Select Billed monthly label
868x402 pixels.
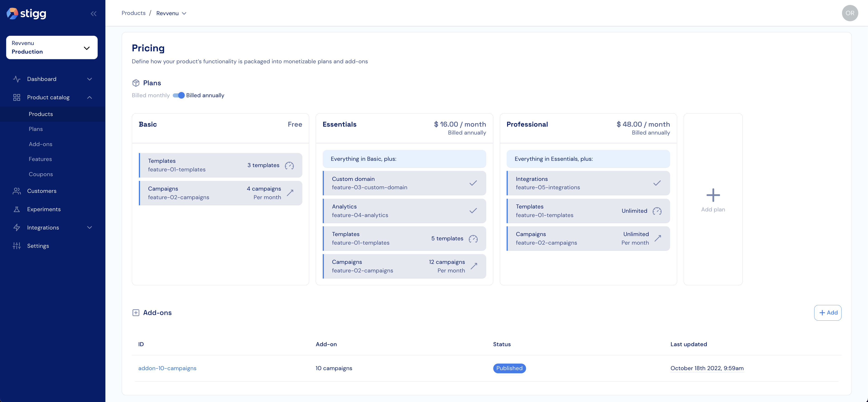pos(151,95)
